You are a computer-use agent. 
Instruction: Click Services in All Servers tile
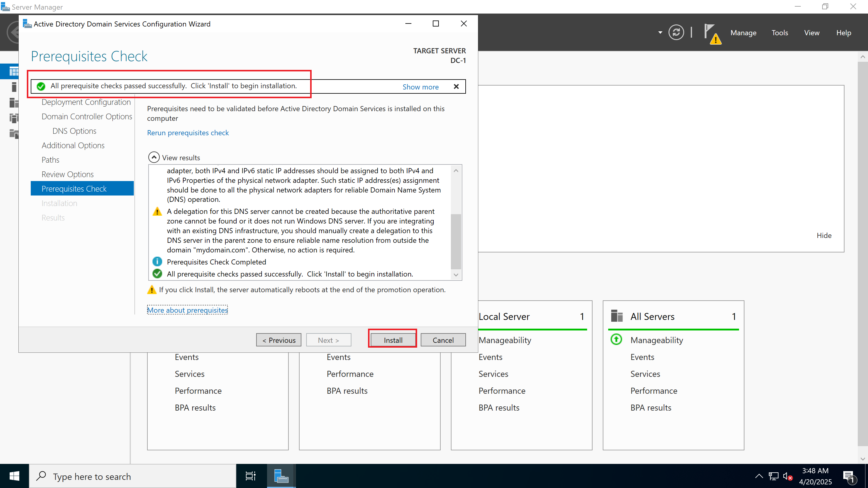coord(645,374)
